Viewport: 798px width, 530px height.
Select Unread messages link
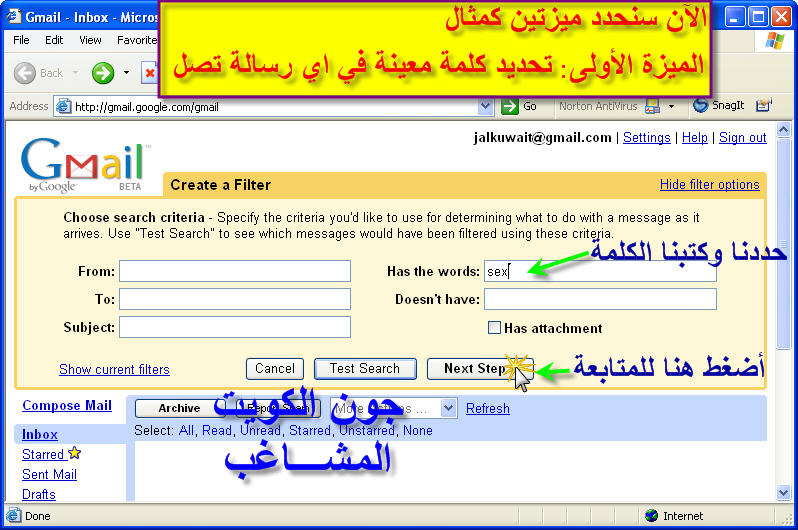[260, 430]
